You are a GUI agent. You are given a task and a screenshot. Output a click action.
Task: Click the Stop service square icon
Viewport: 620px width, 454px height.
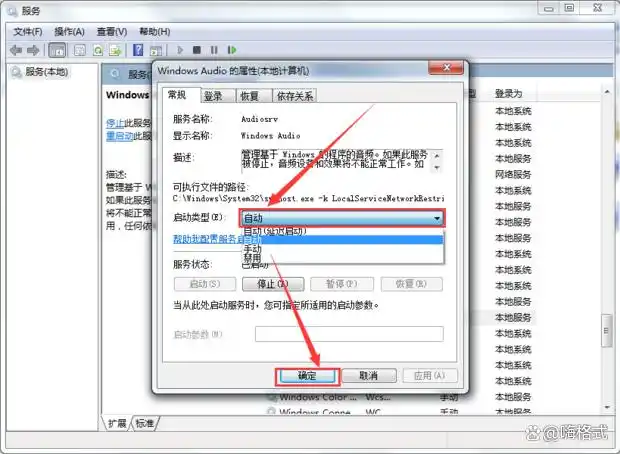(197, 50)
